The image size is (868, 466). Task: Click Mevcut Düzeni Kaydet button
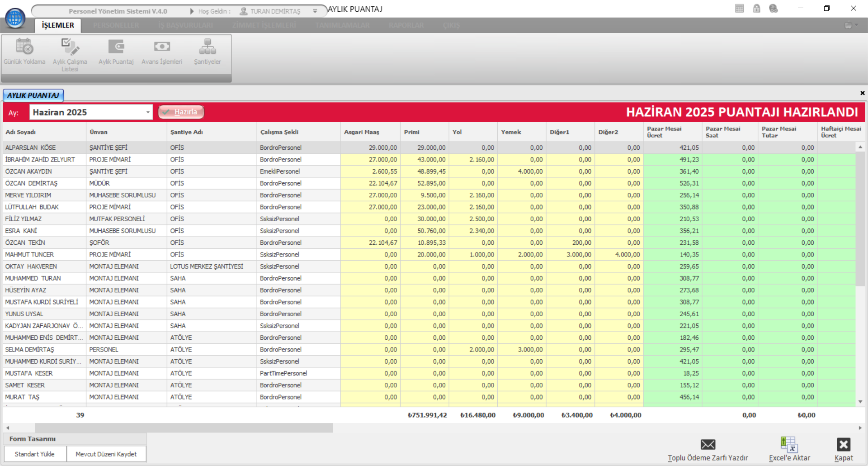coord(106,454)
